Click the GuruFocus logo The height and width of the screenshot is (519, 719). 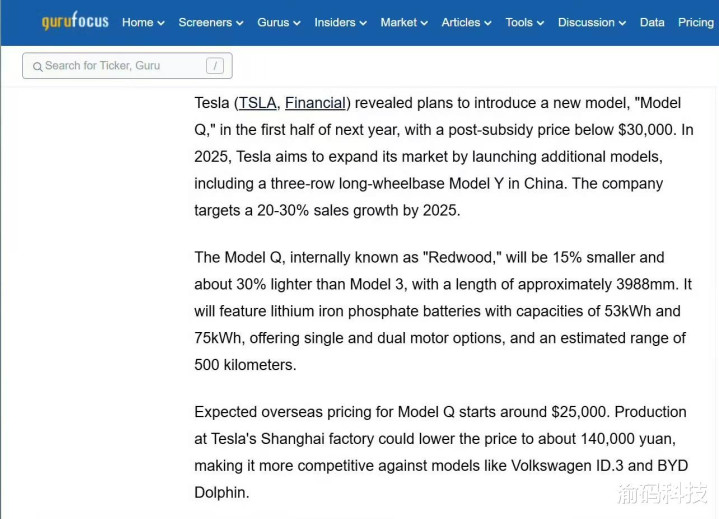[x=75, y=21]
